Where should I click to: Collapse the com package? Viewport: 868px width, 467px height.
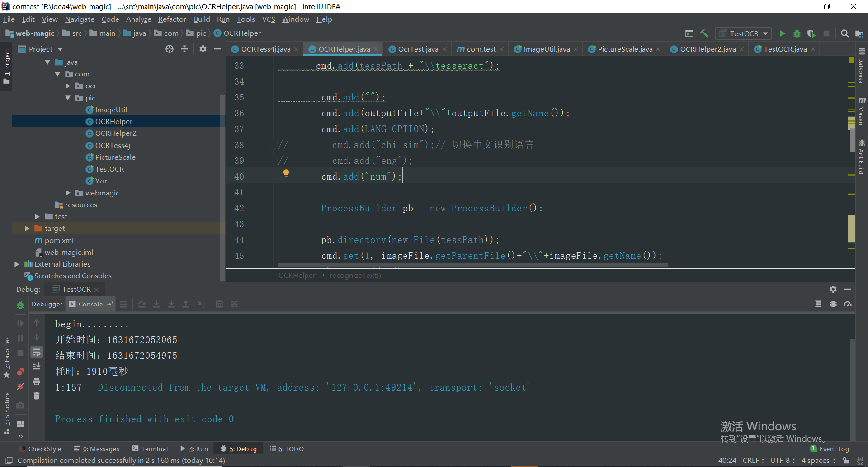[x=57, y=74]
